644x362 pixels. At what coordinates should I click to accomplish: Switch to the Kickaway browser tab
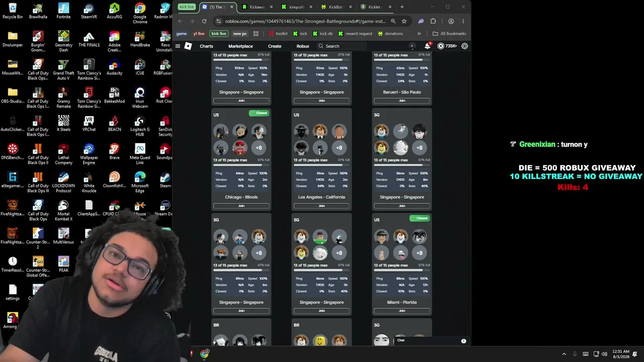click(257, 7)
